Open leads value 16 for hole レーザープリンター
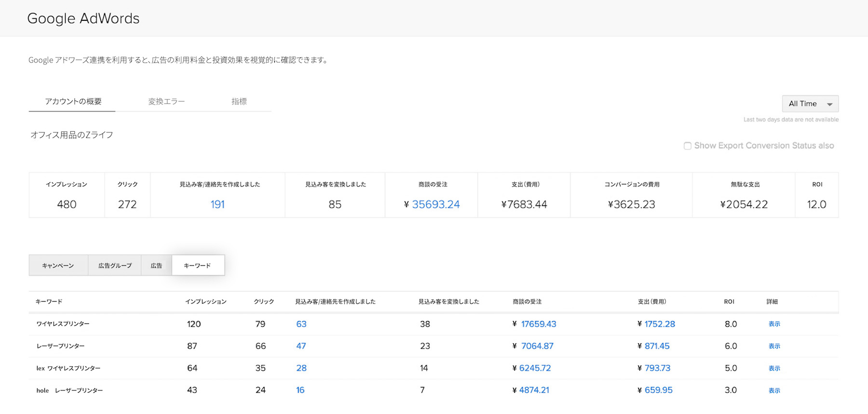The height and width of the screenshot is (414, 868). point(300,390)
